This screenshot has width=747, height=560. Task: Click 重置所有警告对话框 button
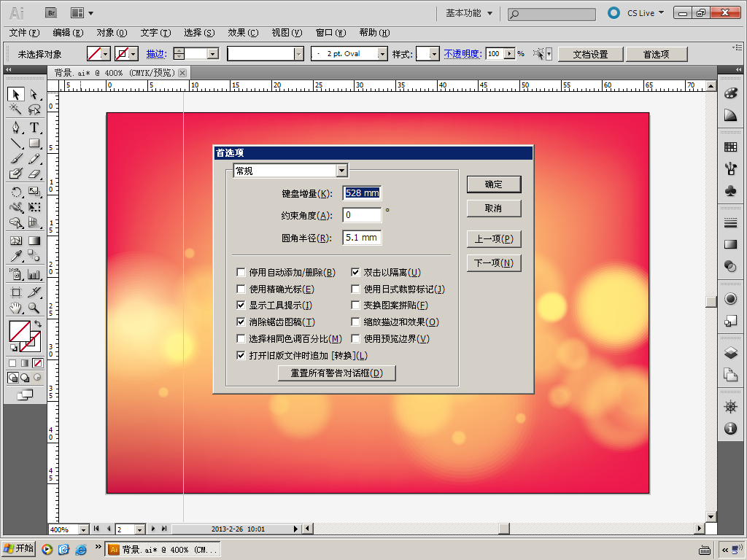click(x=337, y=373)
